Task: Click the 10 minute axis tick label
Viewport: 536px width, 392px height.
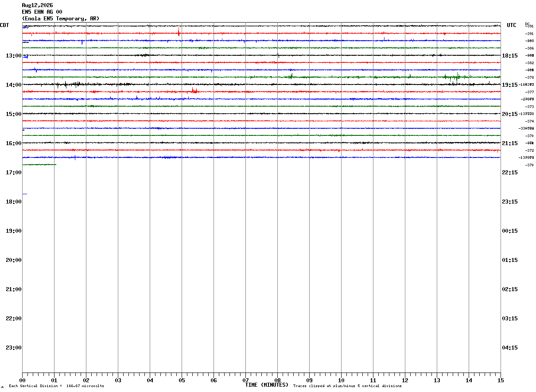Action: (341, 380)
